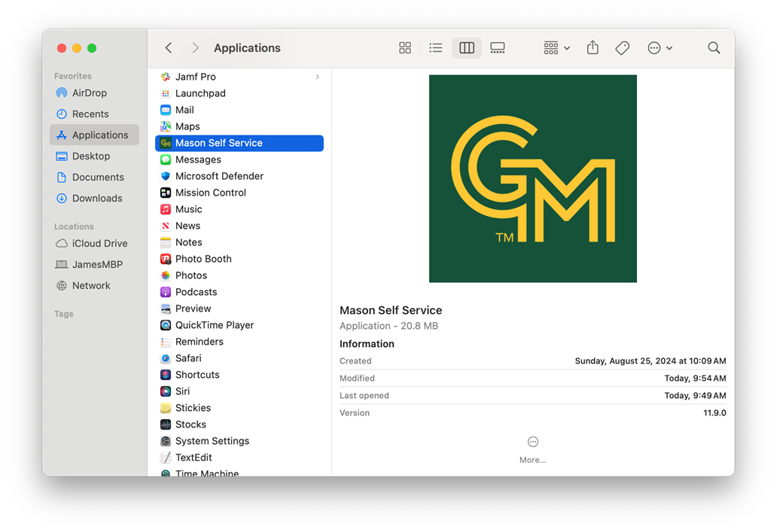This screenshot has width=777, height=532.
Task: Open Desktop in the sidebar
Action: [x=94, y=156]
